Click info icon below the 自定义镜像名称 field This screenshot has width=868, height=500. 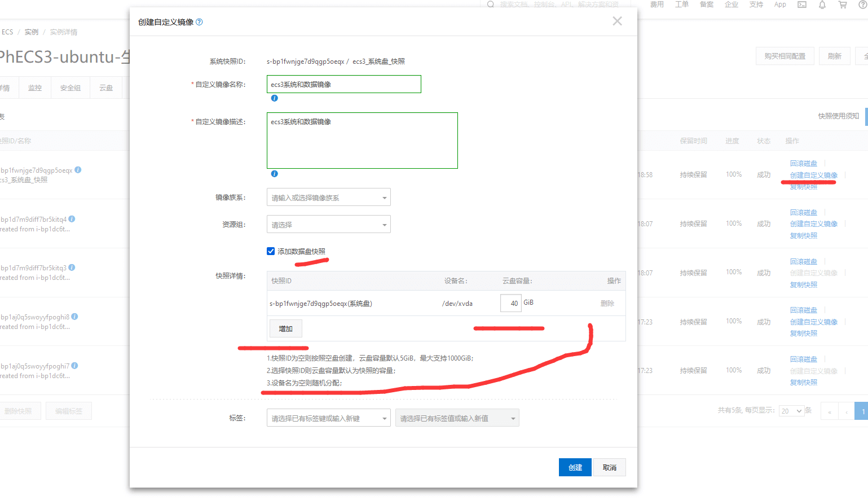274,98
